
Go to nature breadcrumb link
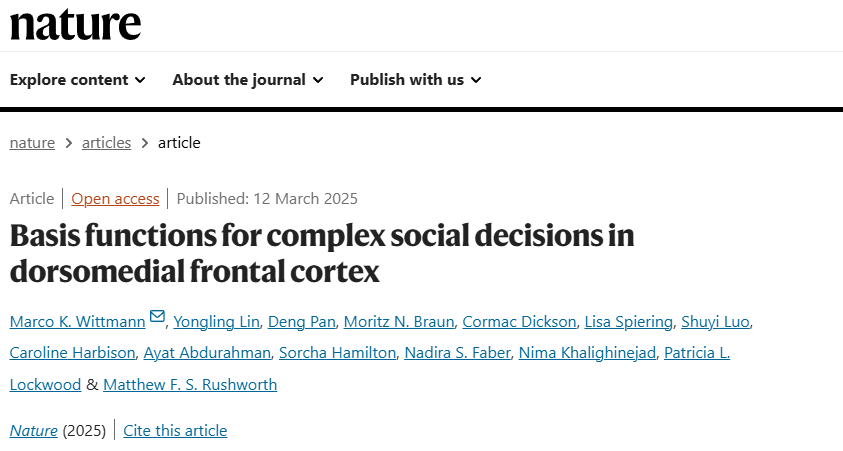pos(32,142)
